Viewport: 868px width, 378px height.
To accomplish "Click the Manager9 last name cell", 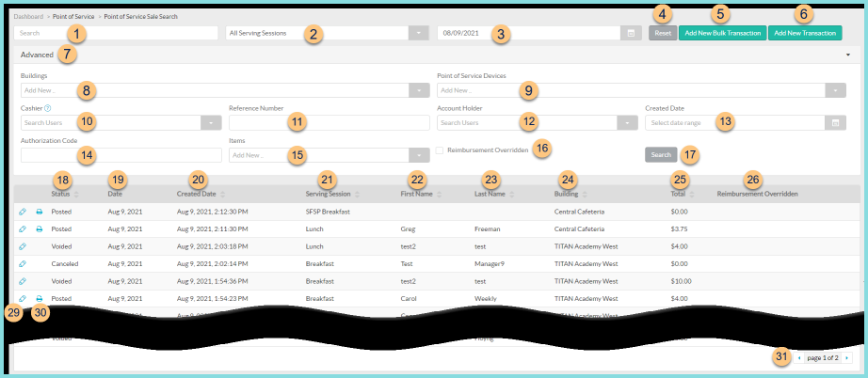I will (x=490, y=263).
